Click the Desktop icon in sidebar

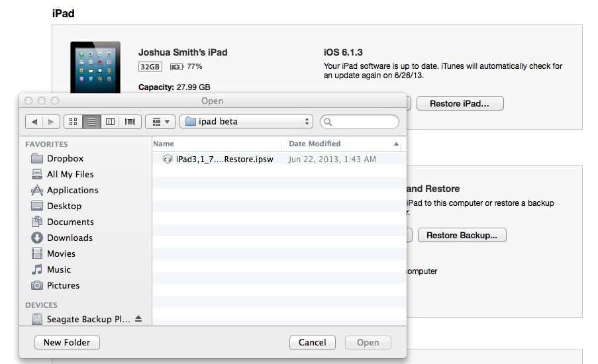[37, 206]
